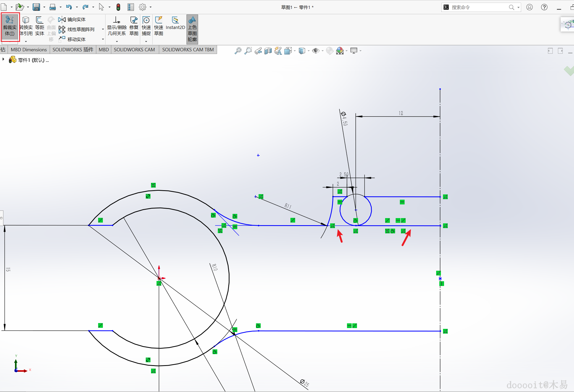
Task: Open the MBD Dimensions tab
Action: click(x=29, y=49)
